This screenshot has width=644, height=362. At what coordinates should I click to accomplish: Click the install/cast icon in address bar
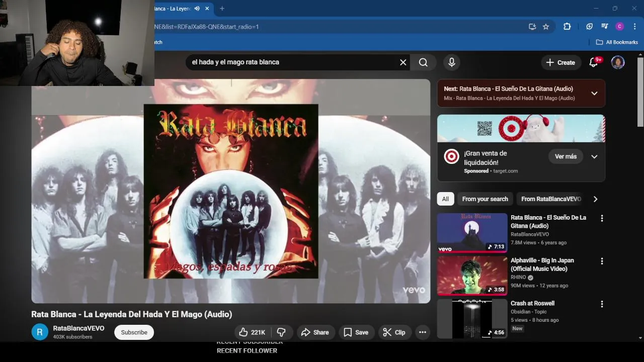(x=532, y=27)
